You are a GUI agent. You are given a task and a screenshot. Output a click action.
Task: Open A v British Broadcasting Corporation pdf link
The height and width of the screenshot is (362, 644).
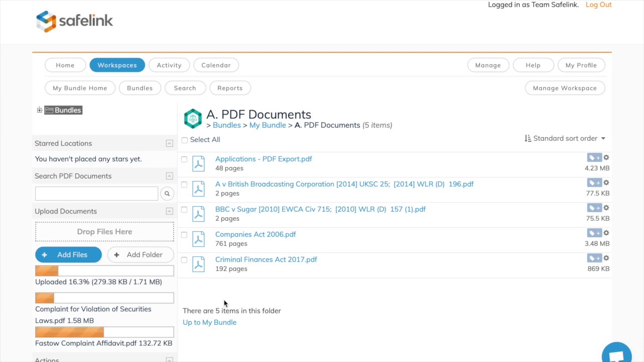[x=345, y=184]
